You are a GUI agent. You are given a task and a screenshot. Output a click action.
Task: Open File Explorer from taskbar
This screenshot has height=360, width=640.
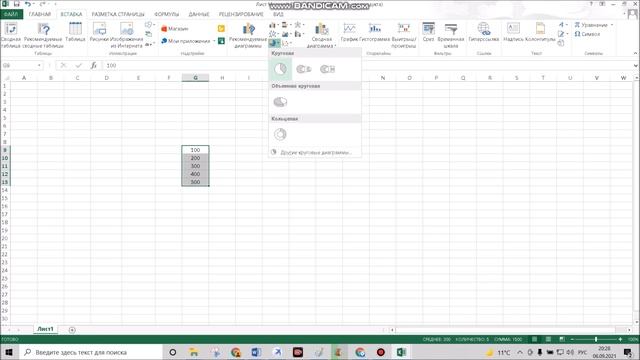coord(193,352)
